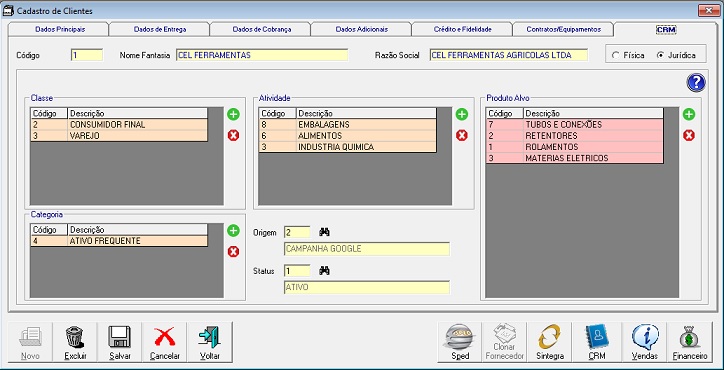Click the Clonar Fornecedor button
724x370 pixels.
[505, 343]
